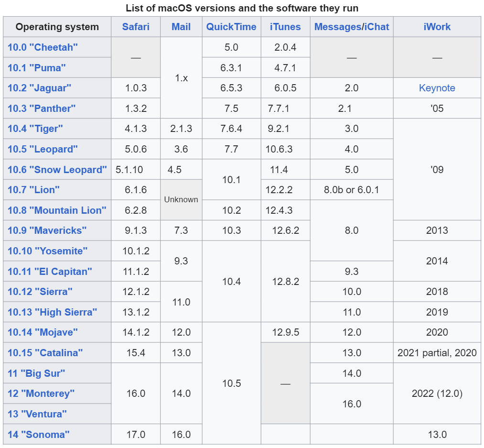Open the 10.6 "Snow Leopard" link
This screenshot has width=484, height=448.
click(x=57, y=170)
